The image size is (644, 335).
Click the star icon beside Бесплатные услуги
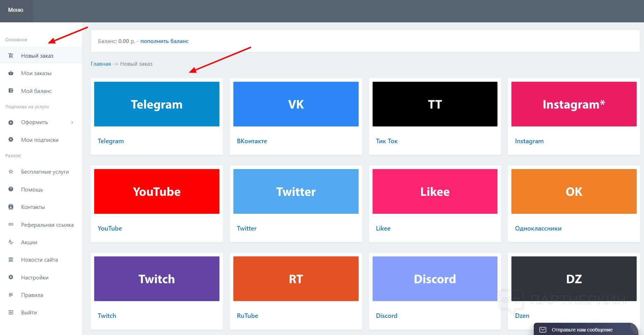coord(11,172)
